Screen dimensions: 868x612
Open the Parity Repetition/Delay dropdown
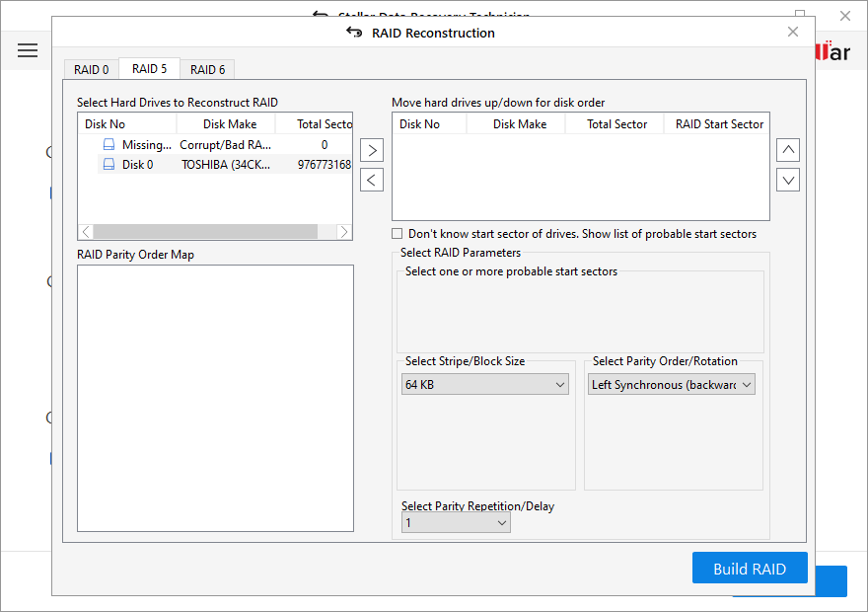pyautogui.click(x=456, y=523)
